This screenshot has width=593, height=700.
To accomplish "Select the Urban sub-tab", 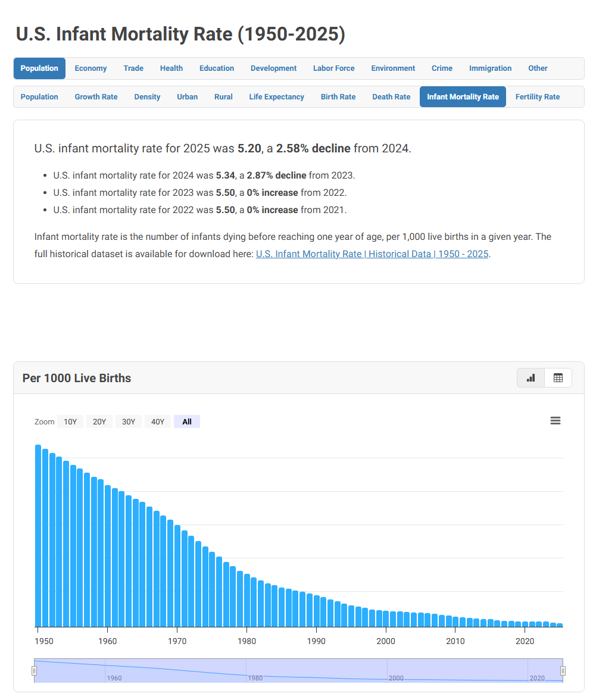I will pyautogui.click(x=187, y=97).
